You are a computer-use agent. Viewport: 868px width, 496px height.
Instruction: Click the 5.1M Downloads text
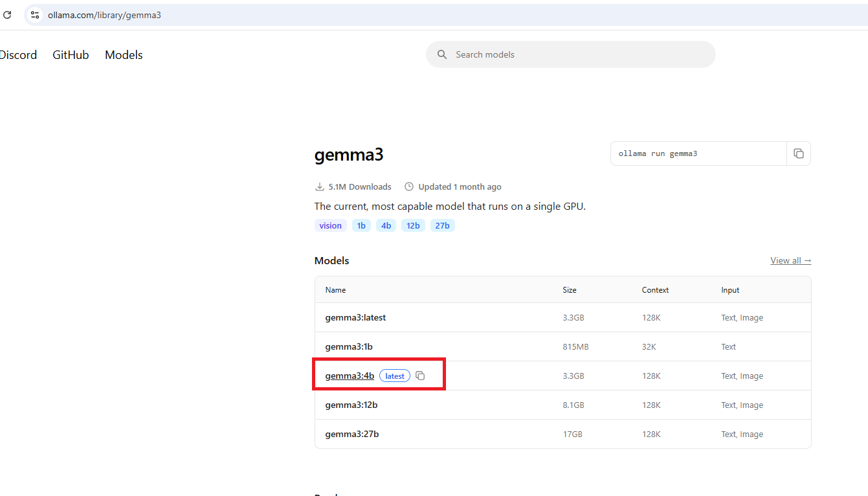(360, 187)
